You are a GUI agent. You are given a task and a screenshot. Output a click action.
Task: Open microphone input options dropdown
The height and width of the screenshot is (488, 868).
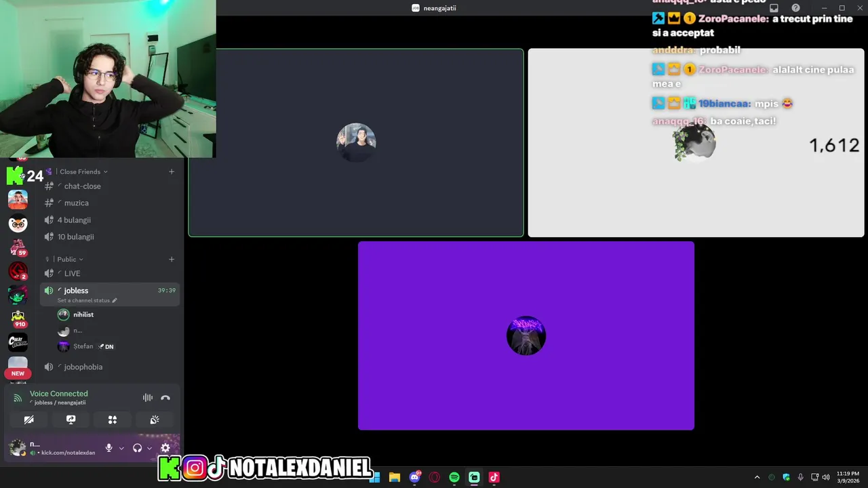(121, 448)
